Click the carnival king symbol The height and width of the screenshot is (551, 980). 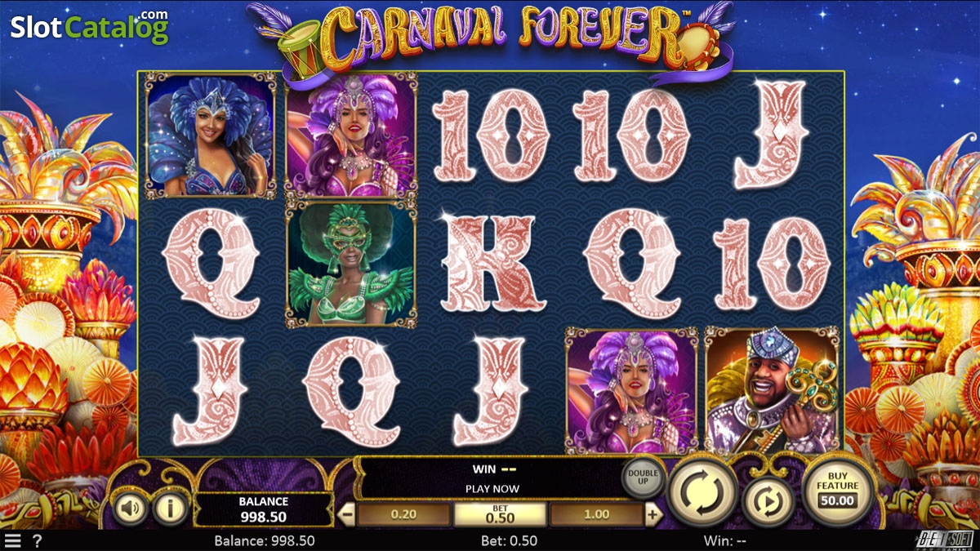click(772, 391)
